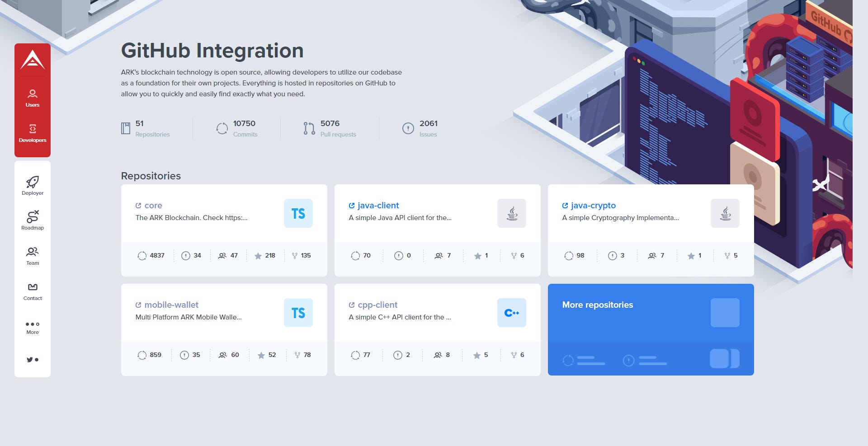Screen dimensions: 868x446
Task: Open the mobile-wallet repository link
Action: [x=171, y=305]
